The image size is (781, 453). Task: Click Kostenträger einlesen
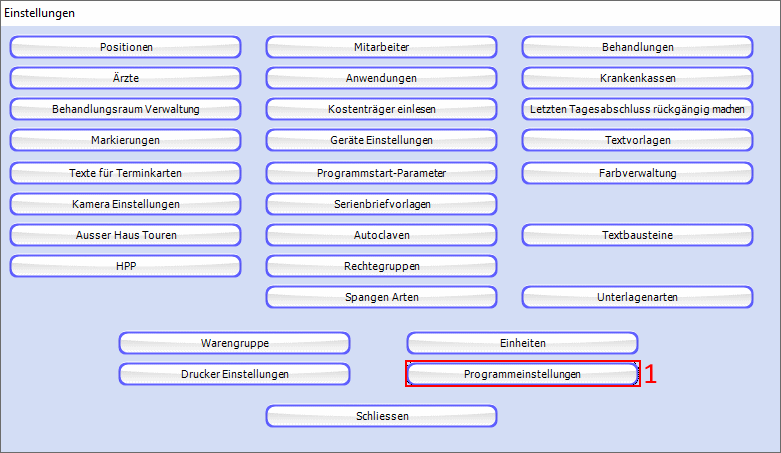[x=381, y=109]
